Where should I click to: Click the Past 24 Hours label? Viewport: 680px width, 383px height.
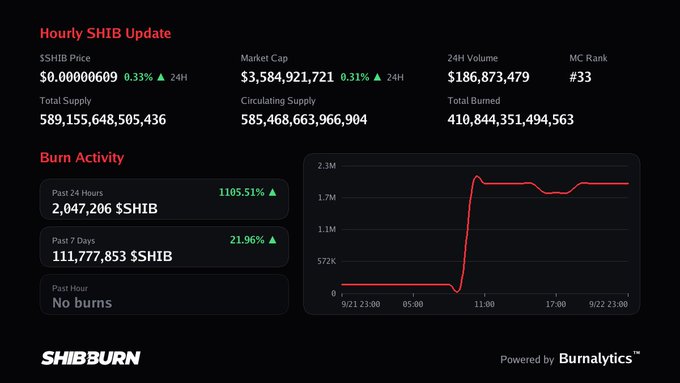(77, 193)
